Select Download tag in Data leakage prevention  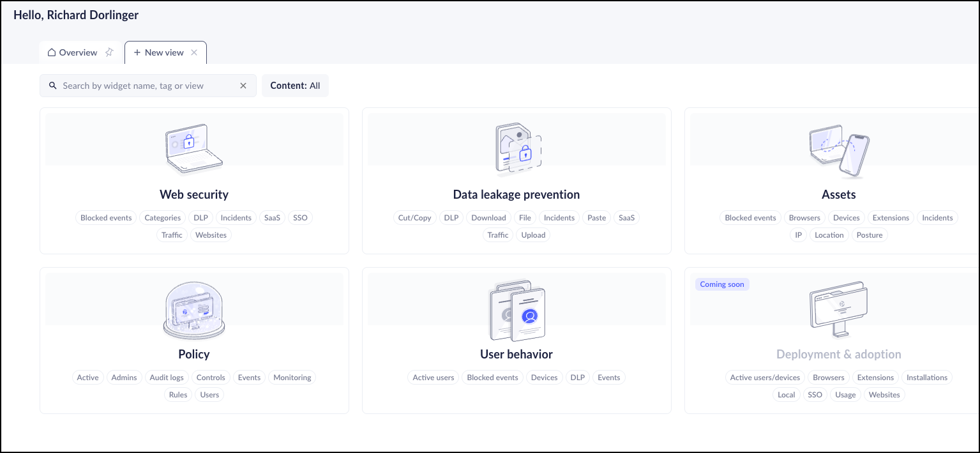click(488, 218)
